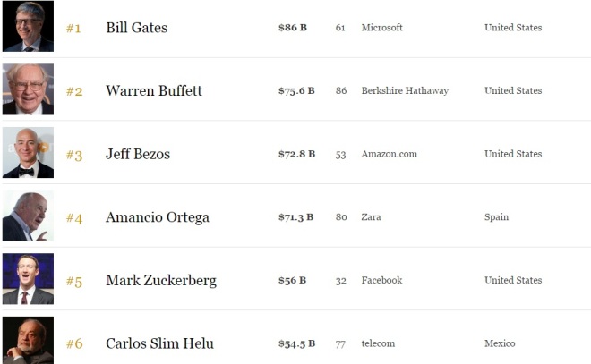Click the Berkshire Hathaway source text
Viewport: 591px width, 364px height.
point(405,90)
